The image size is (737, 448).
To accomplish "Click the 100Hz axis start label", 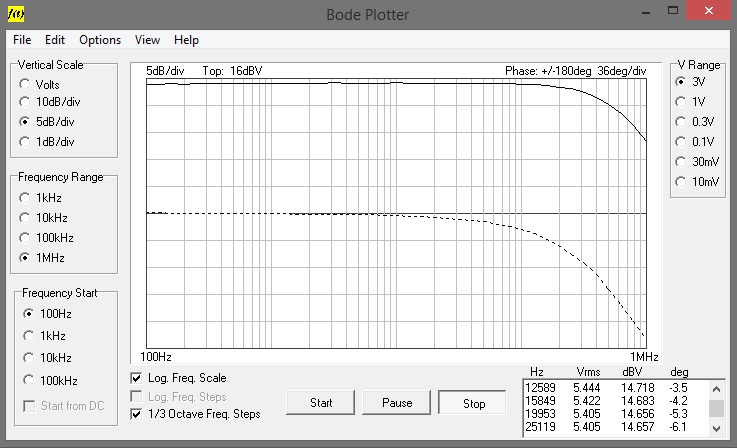I will point(156,357).
